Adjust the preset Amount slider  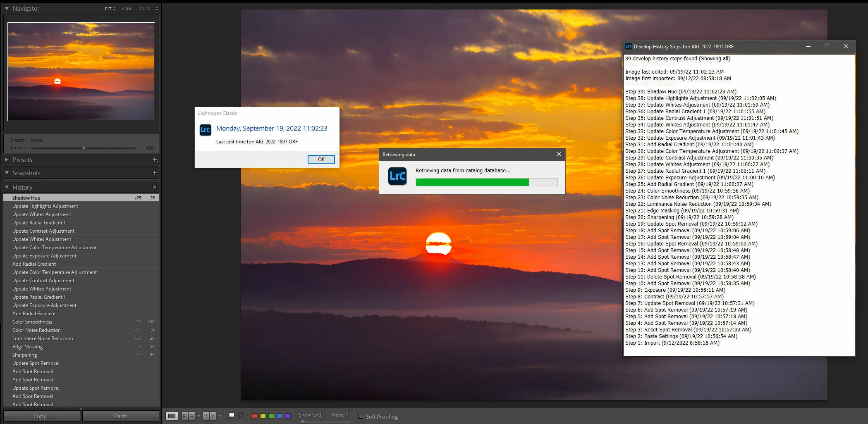tap(84, 148)
